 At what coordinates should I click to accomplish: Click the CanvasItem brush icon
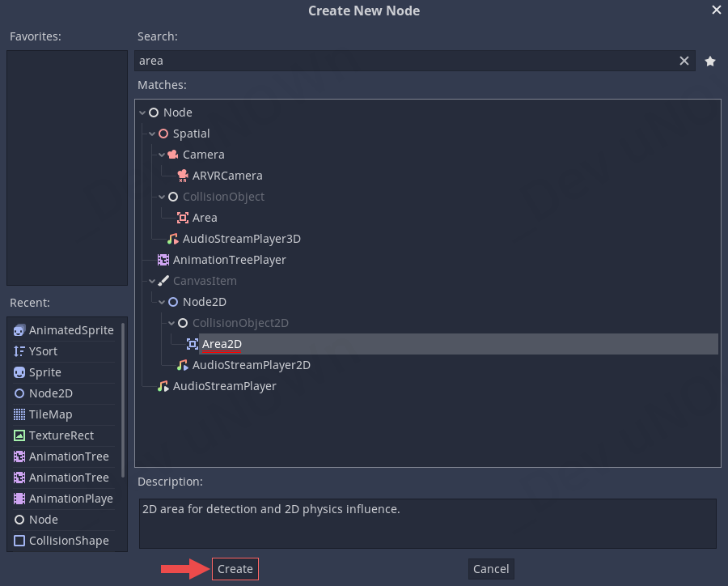(x=163, y=281)
